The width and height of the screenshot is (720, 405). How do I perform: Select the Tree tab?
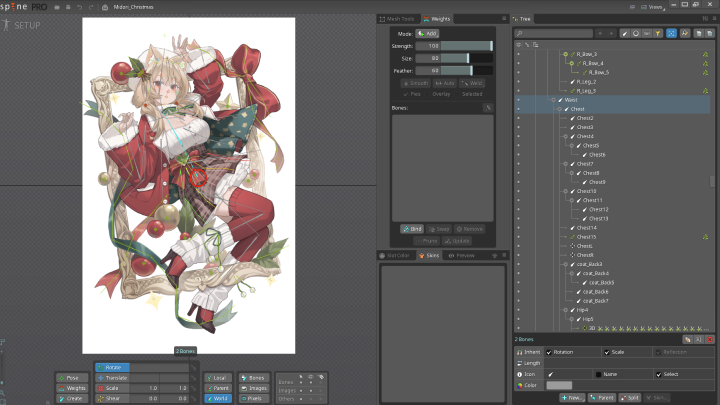click(522, 19)
